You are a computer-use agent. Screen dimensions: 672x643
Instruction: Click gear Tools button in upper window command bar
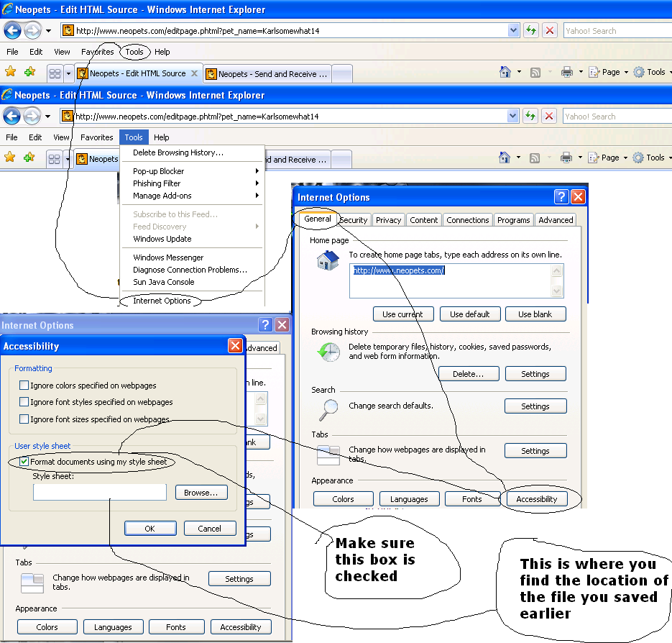point(649,72)
